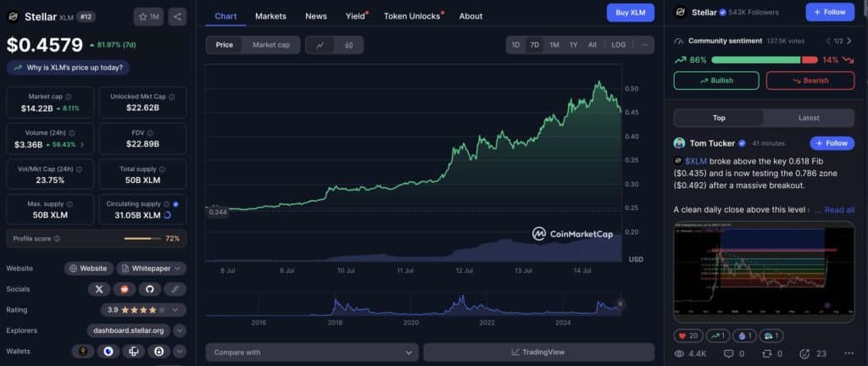Select the candlestick chart type icon
The height and width of the screenshot is (366, 868).
(348, 46)
